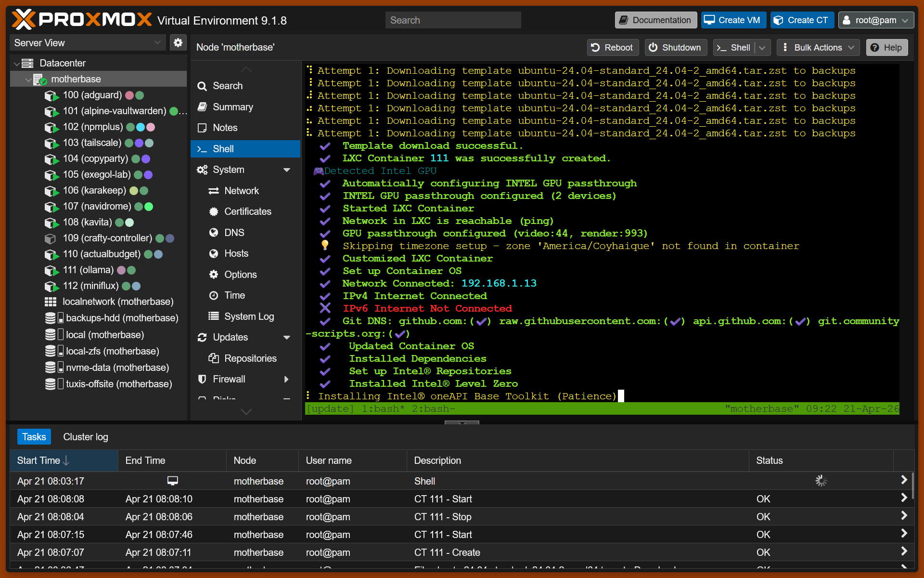
Task: Collapse the System menu section
Action: pyautogui.click(x=287, y=170)
